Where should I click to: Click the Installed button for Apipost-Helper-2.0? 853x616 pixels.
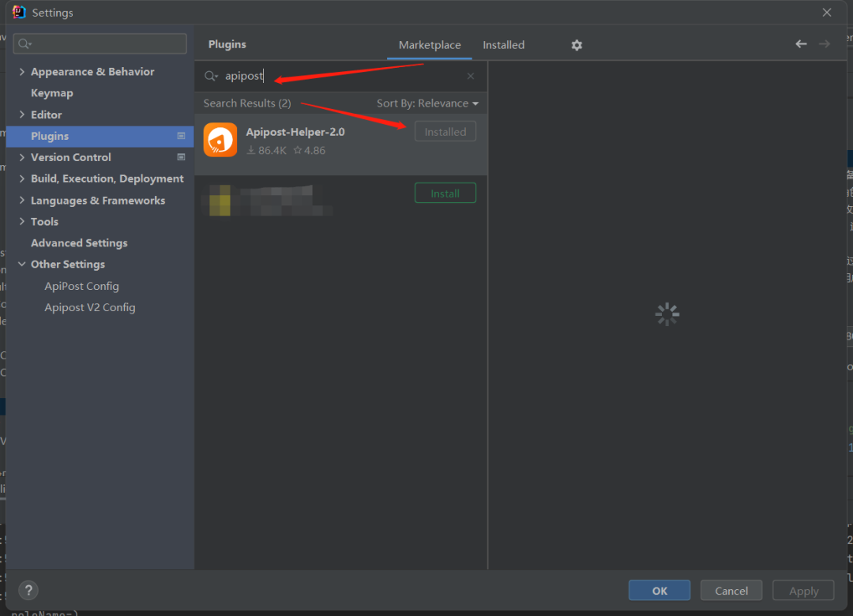pyautogui.click(x=445, y=132)
